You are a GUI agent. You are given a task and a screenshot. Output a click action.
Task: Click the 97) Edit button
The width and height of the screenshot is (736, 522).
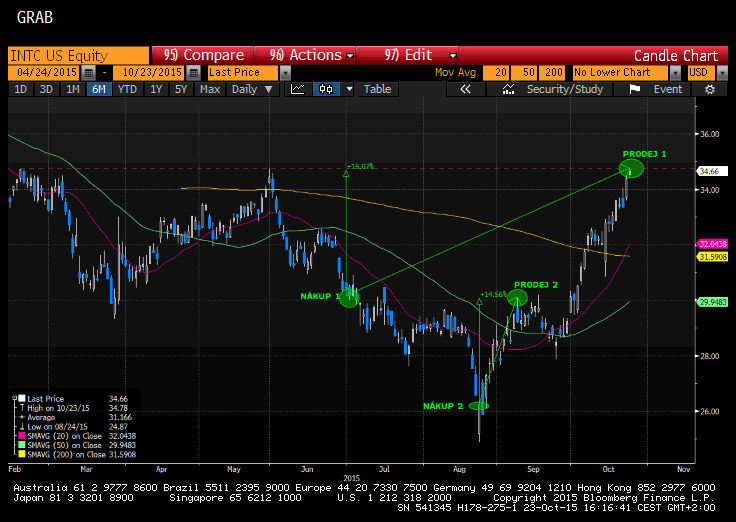[x=408, y=55]
